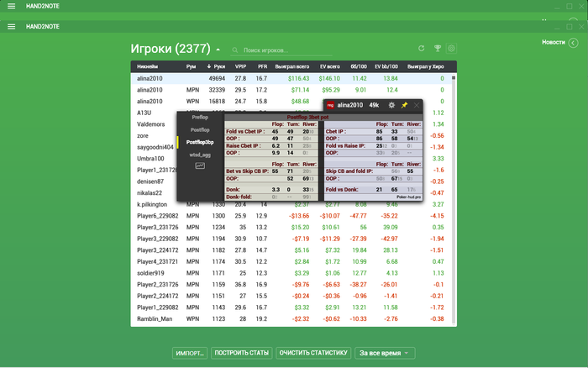Sort by PFR column header
This screenshot has height=368, width=588.
(x=262, y=66)
